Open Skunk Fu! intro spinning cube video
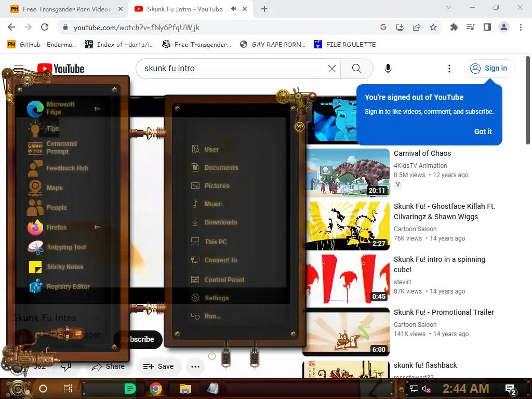This screenshot has width=532, height=399. click(x=439, y=264)
